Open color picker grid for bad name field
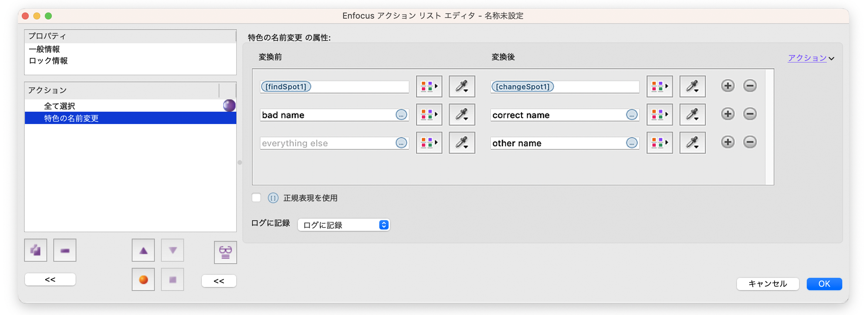The image size is (868, 315). (x=429, y=114)
